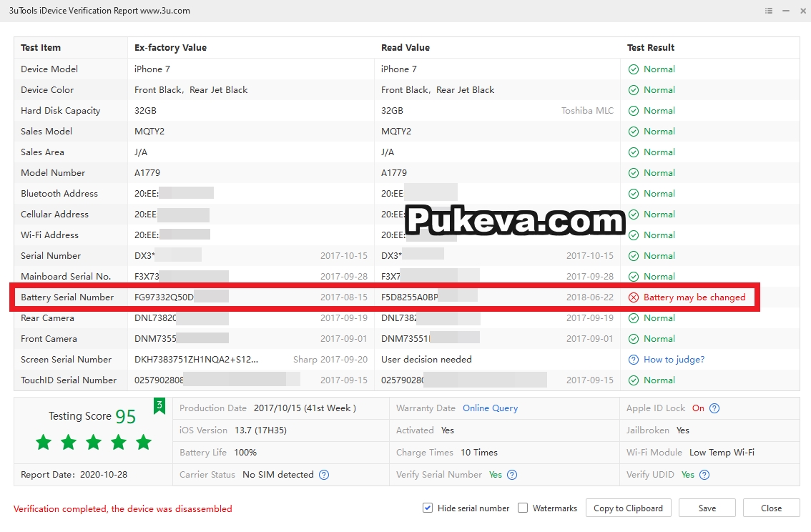
Task: Click the Read Value column header
Action: tap(405, 48)
